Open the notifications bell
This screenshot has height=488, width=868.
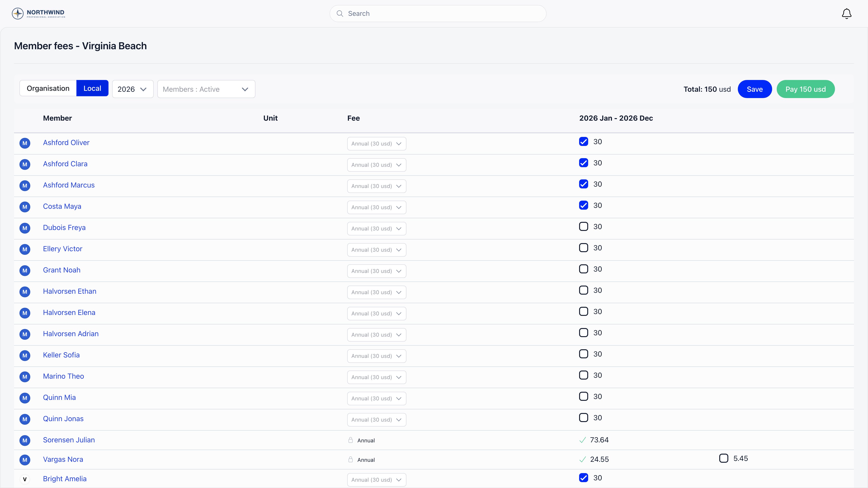pyautogui.click(x=847, y=14)
